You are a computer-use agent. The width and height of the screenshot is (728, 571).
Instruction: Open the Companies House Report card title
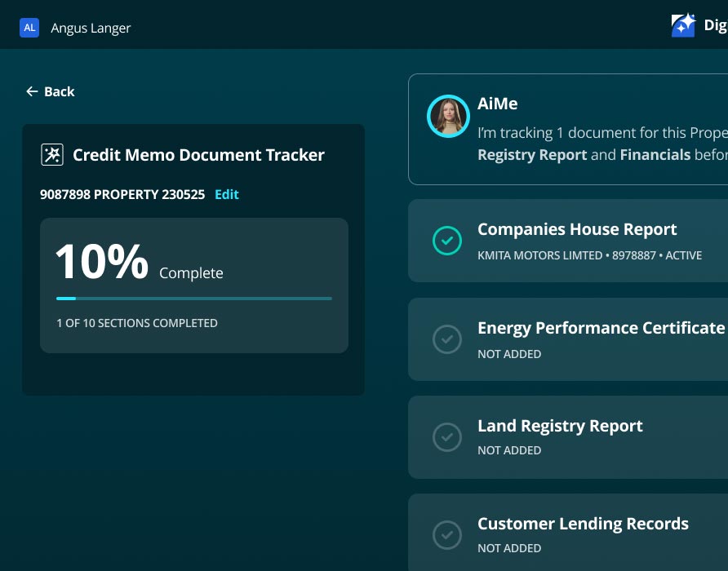click(x=577, y=229)
